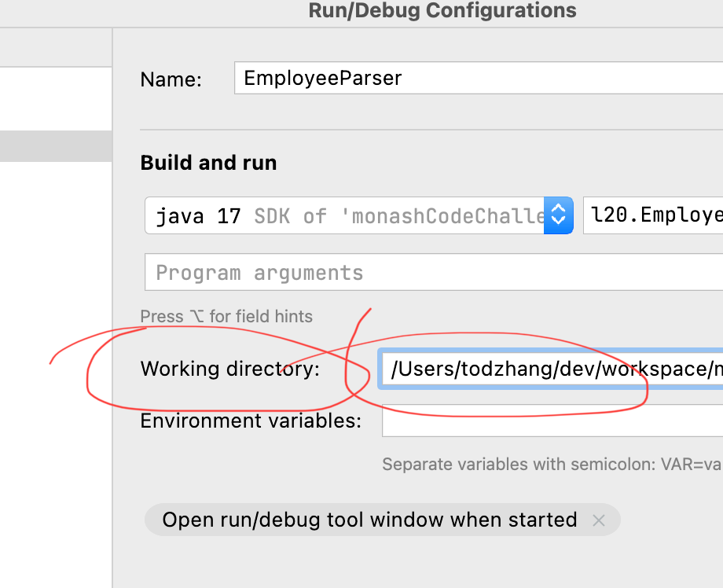Click the white sidebar row above the selected item

pos(55,98)
